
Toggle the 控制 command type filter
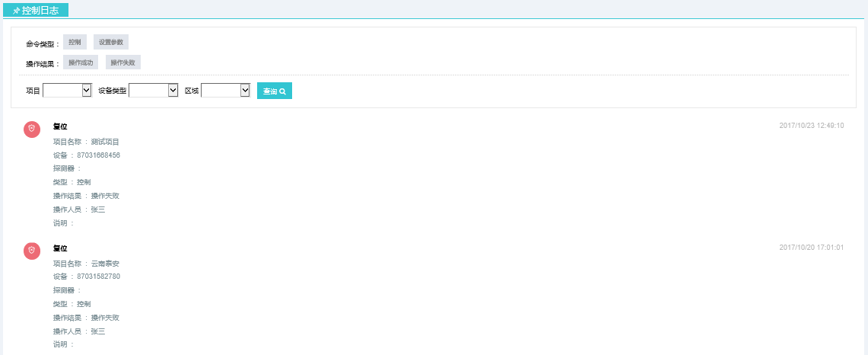pos(75,43)
